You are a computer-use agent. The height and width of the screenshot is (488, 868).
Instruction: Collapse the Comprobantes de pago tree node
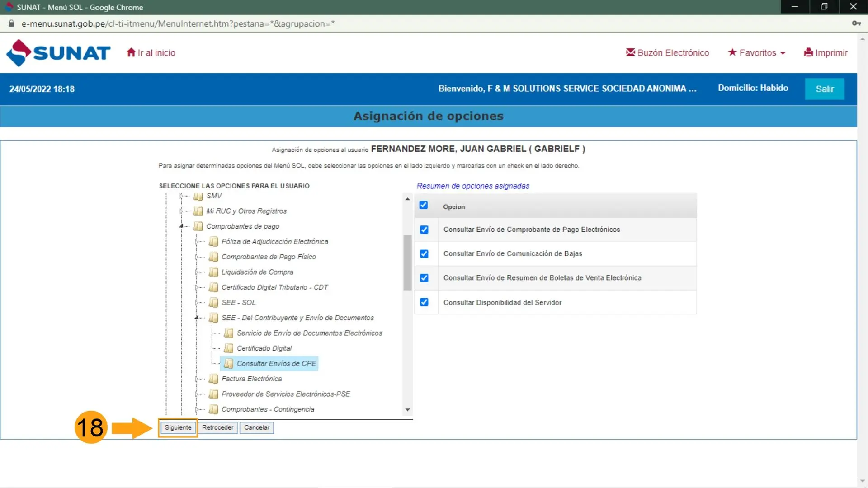pos(182,226)
